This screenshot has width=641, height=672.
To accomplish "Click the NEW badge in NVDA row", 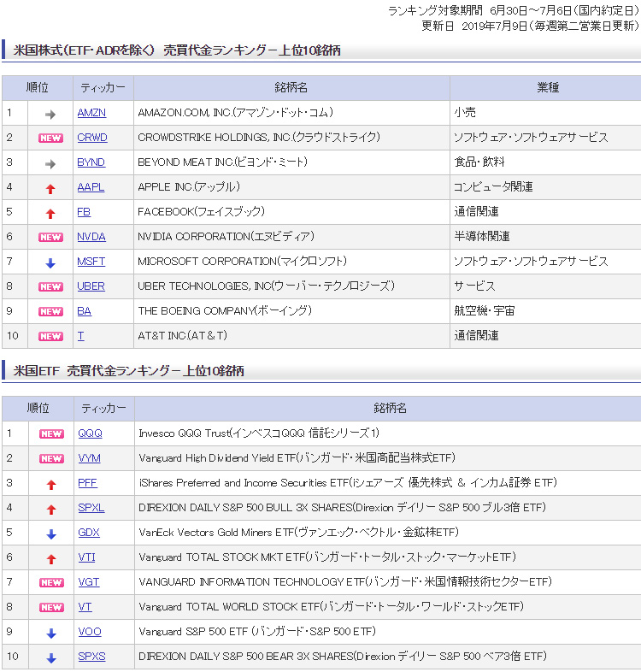I will click(50, 238).
